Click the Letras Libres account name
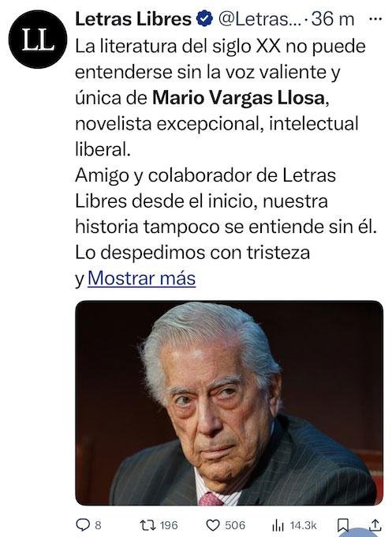 pyautogui.click(x=133, y=19)
